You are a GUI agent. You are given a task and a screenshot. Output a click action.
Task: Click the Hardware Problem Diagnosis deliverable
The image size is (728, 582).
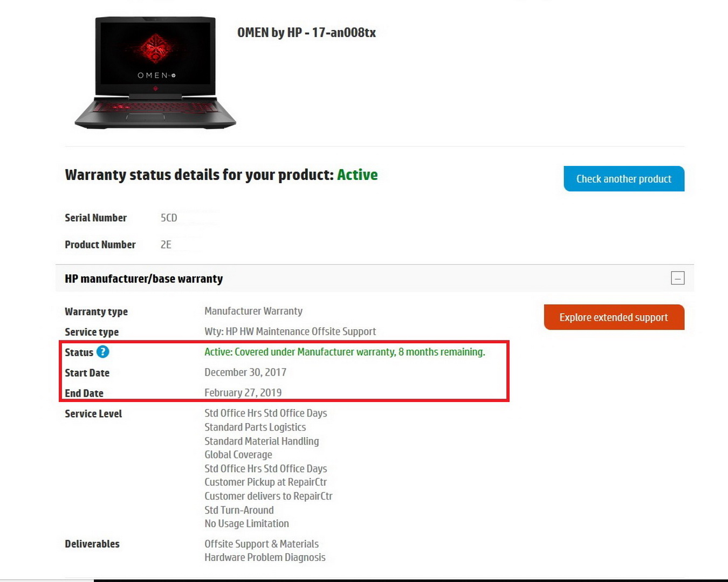265,558
